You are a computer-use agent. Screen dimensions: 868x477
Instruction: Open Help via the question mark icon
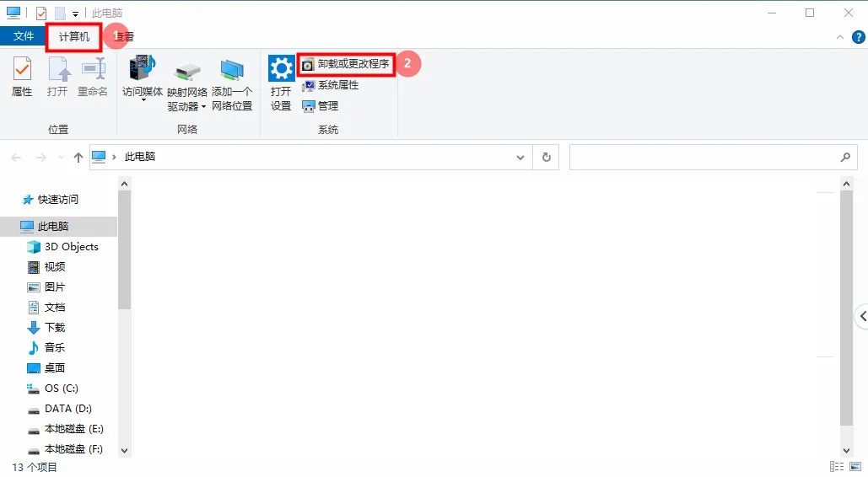tap(858, 37)
